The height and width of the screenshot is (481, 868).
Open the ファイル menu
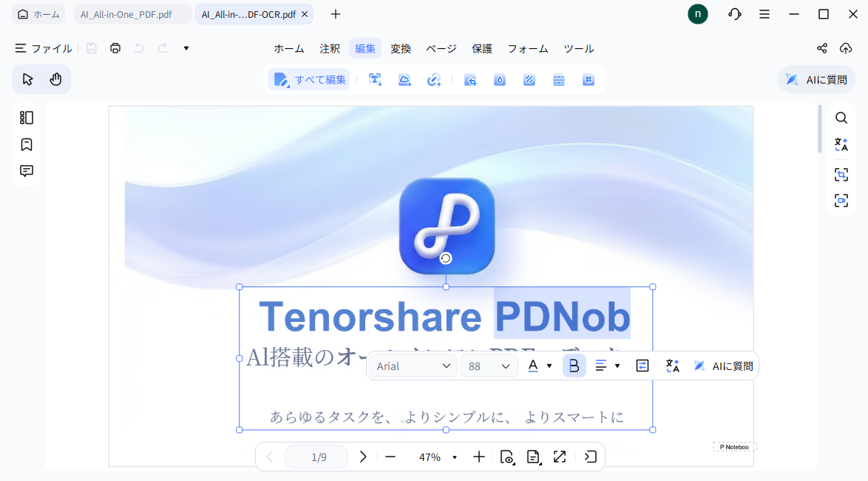pyautogui.click(x=44, y=49)
